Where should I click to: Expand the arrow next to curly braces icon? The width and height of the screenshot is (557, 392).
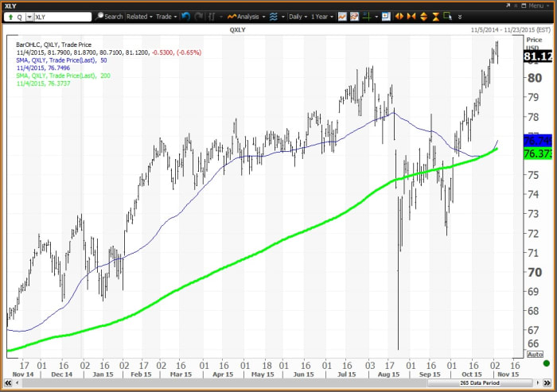click(221, 17)
